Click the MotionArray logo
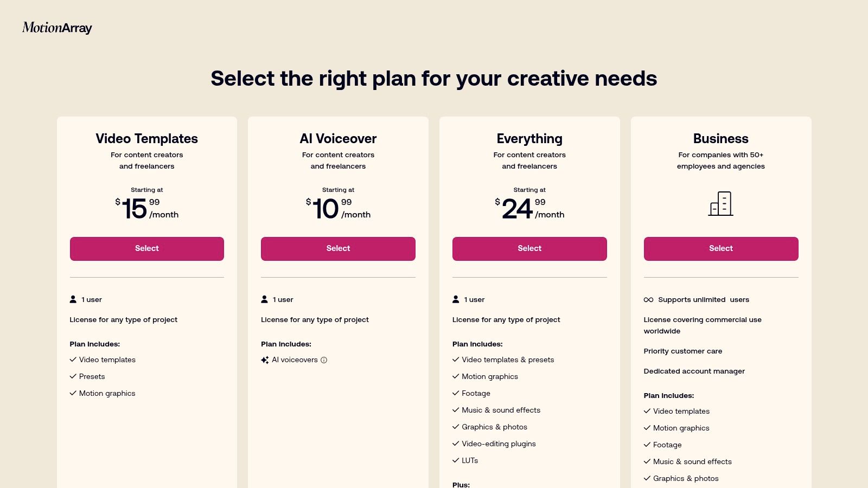The image size is (868, 488). point(57,28)
